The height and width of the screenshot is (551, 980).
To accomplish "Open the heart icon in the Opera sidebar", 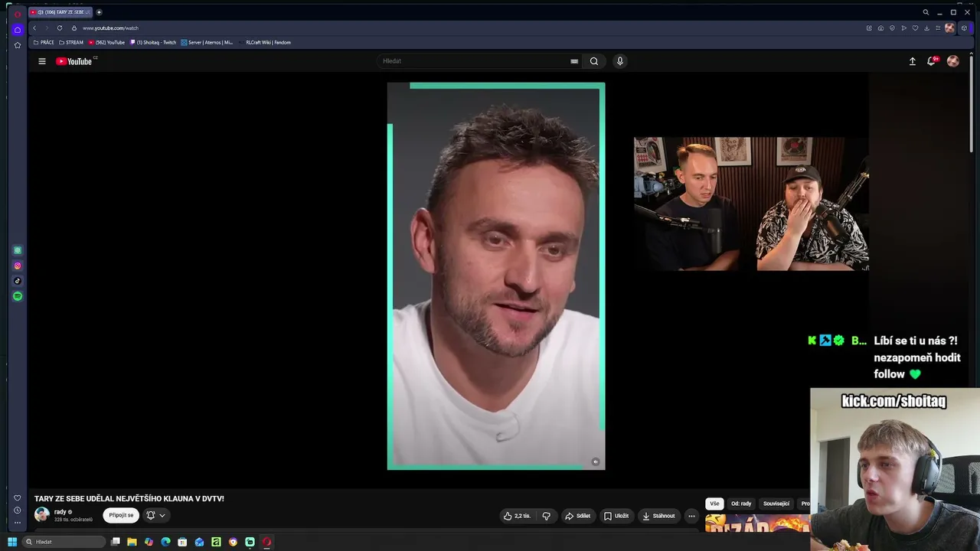I will [18, 498].
